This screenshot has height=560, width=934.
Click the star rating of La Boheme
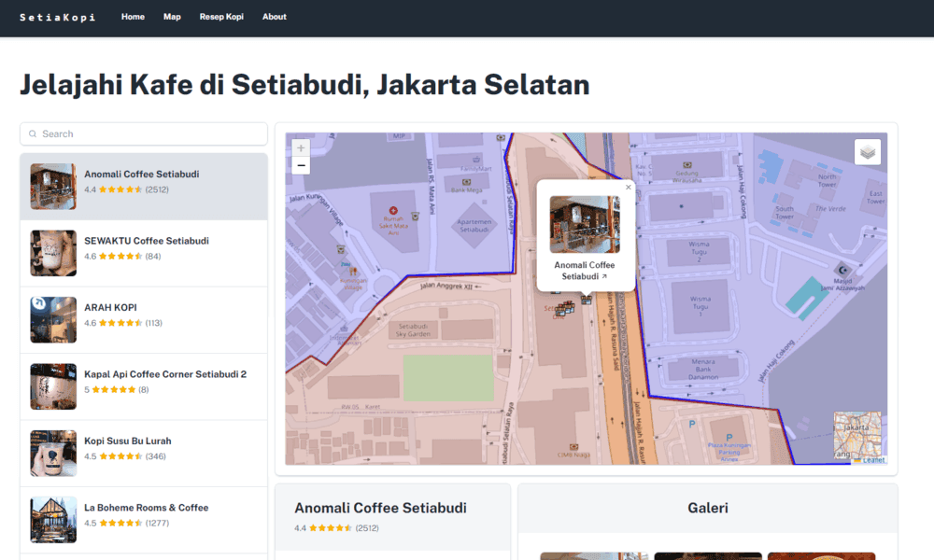120,523
